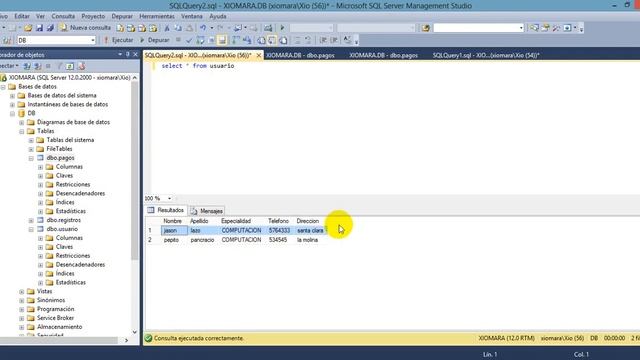
Task: Click the Find in Files icon
Action: click(426, 28)
